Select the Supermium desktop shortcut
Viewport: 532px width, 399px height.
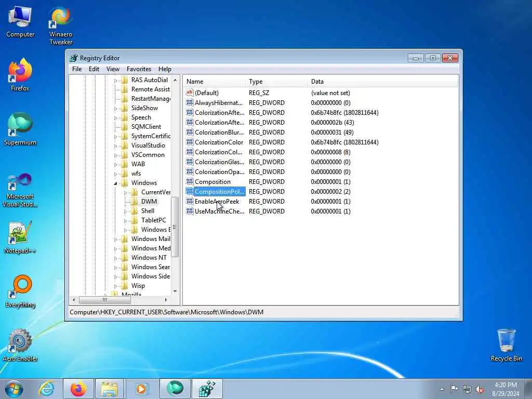(20, 129)
